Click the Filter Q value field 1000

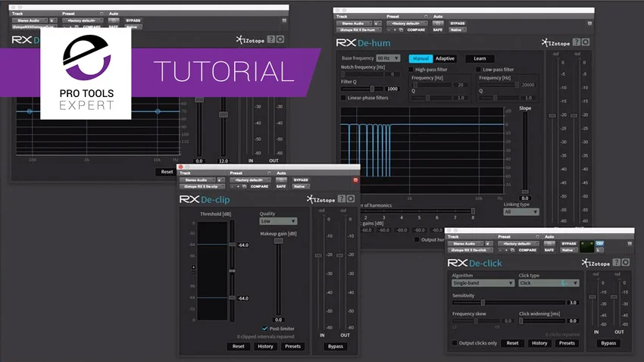pos(392,89)
